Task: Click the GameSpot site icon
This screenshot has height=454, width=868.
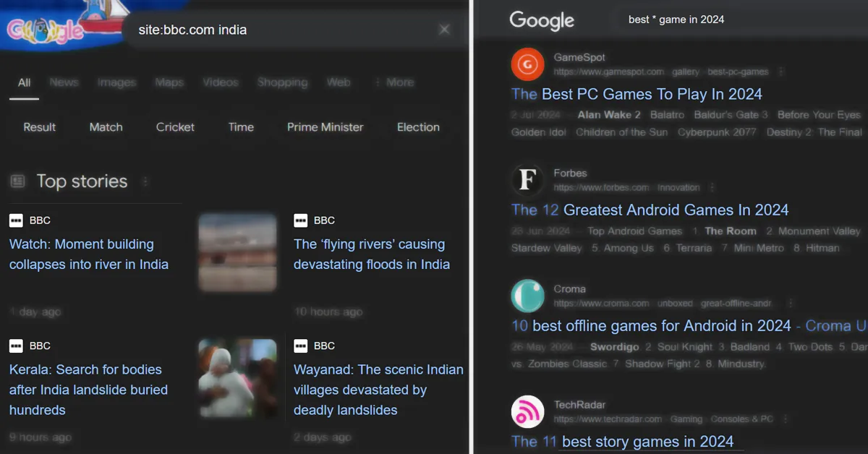Action: [527, 65]
